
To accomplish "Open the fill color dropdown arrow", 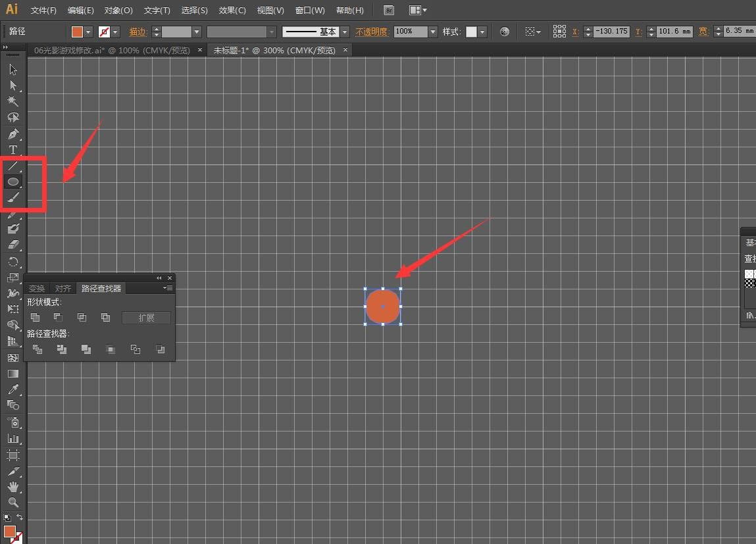I will [x=88, y=32].
